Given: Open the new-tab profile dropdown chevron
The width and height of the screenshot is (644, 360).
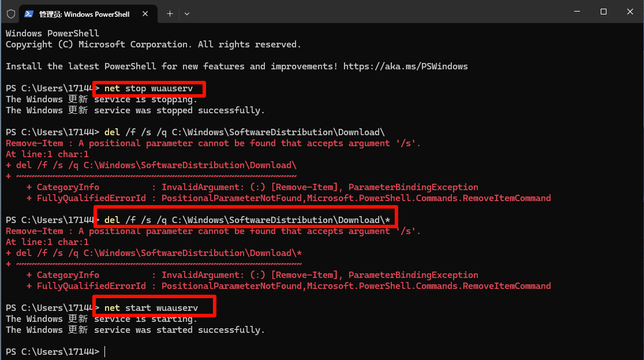Looking at the screenshot, I should (187, 14).
